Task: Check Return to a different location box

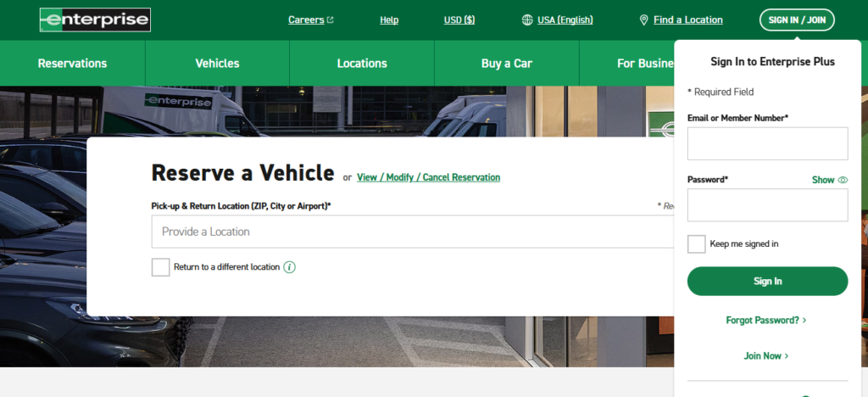Action: [160, 267]
